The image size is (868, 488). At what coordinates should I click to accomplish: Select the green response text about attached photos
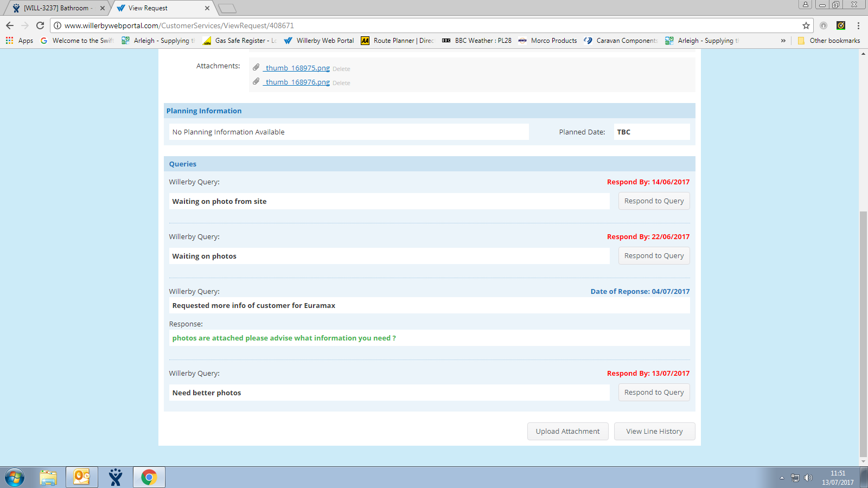coord(284,338)
